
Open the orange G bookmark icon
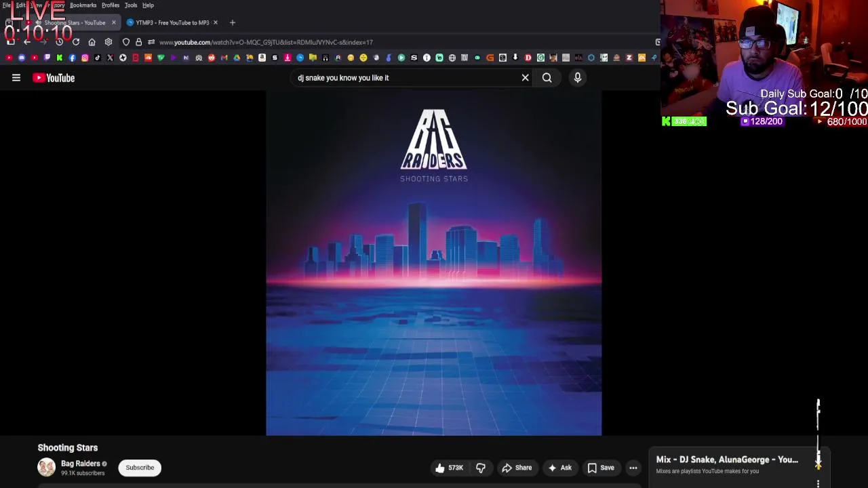tap(490, 58)
